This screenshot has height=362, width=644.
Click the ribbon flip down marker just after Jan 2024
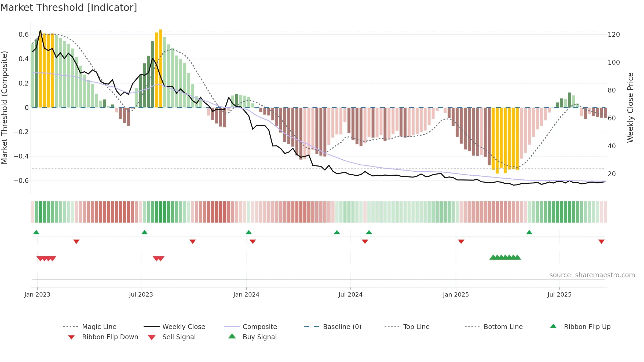253,242
